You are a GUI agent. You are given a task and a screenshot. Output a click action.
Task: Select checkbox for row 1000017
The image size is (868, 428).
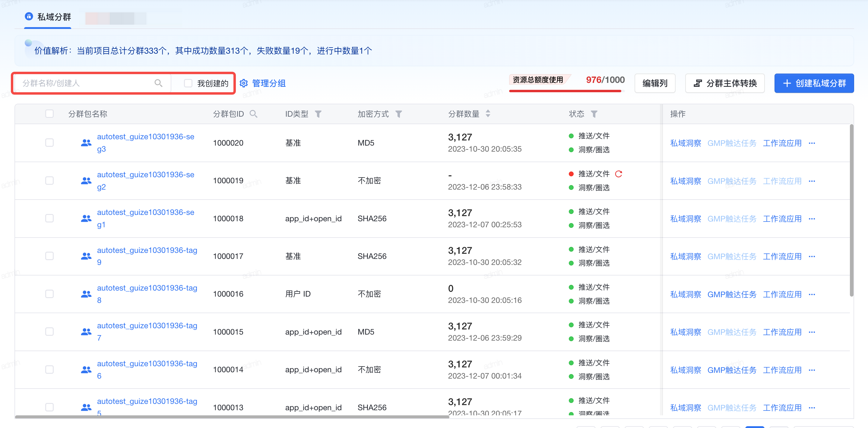point(49,256)
